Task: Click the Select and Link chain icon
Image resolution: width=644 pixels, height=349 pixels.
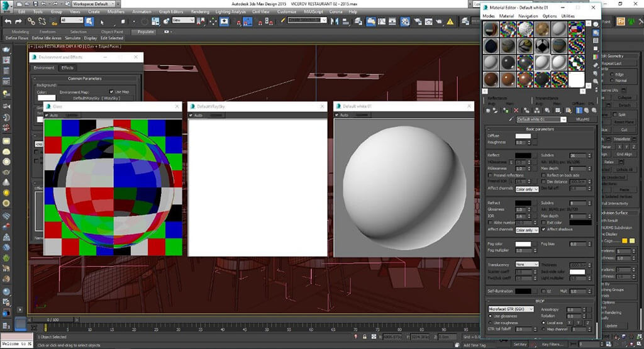Action: tap(30, 21)
